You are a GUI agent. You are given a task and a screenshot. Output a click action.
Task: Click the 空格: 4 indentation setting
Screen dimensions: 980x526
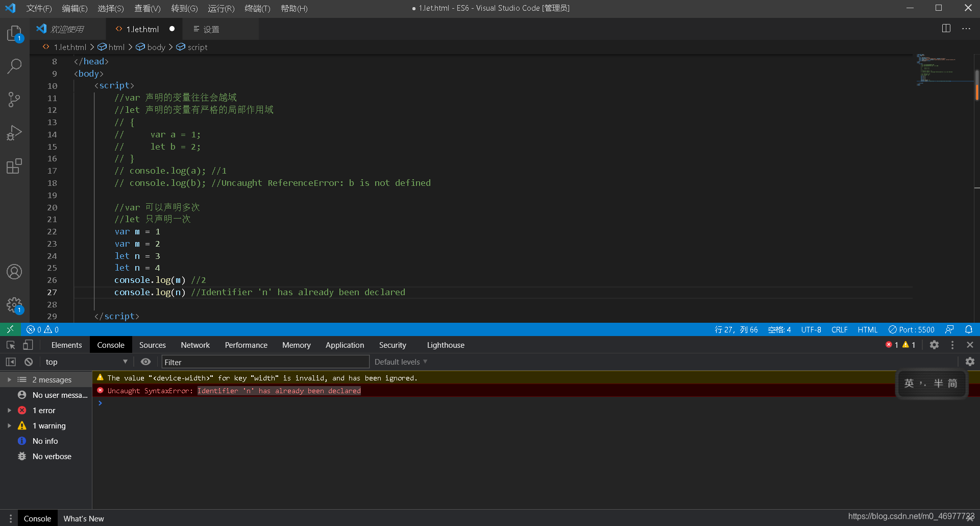pyautogui.click(x=779, y=329)
